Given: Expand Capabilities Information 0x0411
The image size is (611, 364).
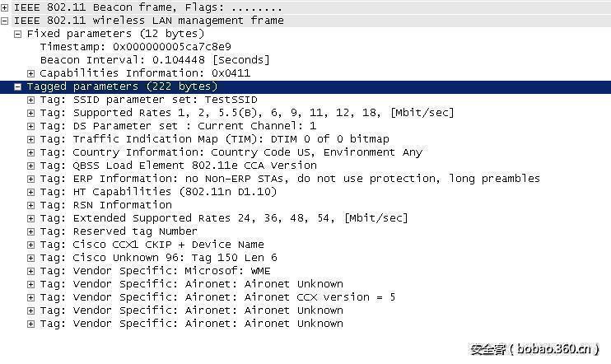Looking at the screenshot, I should click(x=31, y=73).
